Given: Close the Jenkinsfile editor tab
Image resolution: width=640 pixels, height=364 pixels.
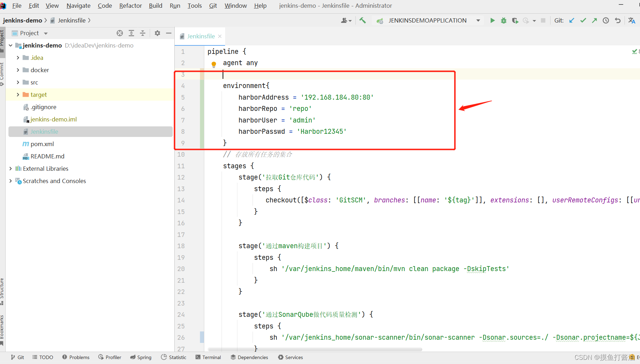Looking at the screenshot, I should 220,36.
